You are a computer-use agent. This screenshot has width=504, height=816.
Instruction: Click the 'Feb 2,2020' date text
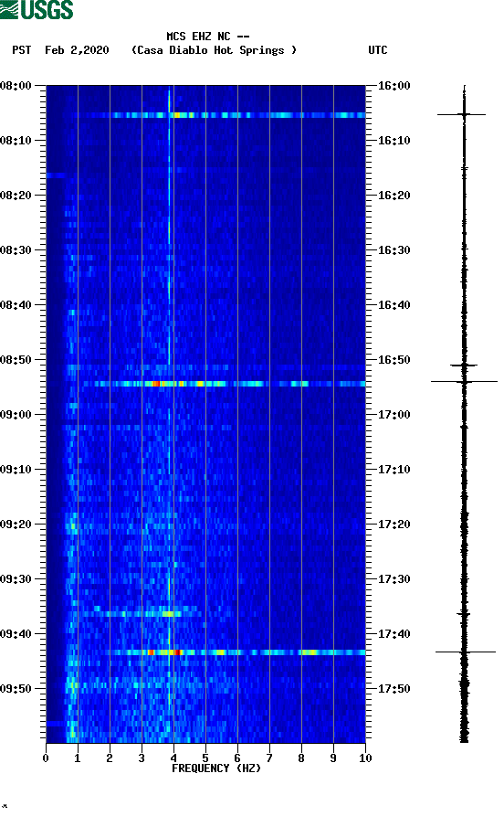tap(77, 50)
